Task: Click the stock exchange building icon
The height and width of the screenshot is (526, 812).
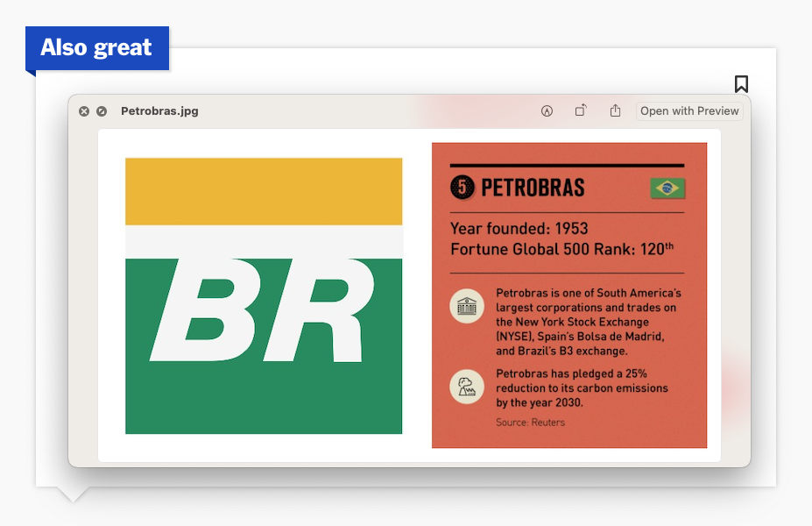Action: tap(467, 306)
